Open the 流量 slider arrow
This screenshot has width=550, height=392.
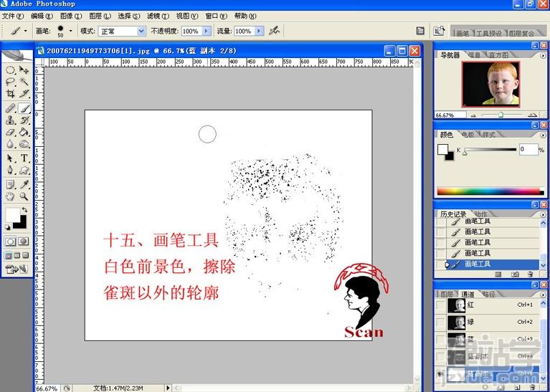pos(260,32)
